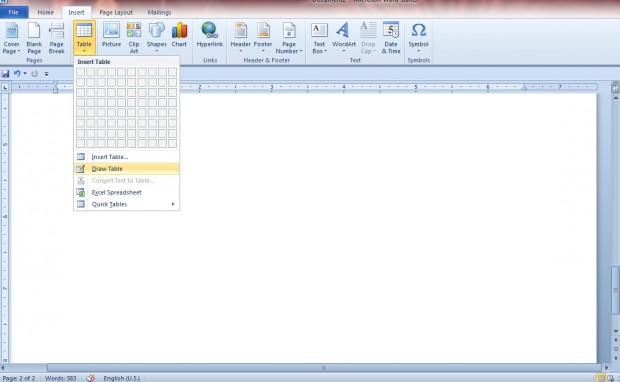Screen dimensions: 620x382
Task: Click the Redo button
Action: point(35,74)
